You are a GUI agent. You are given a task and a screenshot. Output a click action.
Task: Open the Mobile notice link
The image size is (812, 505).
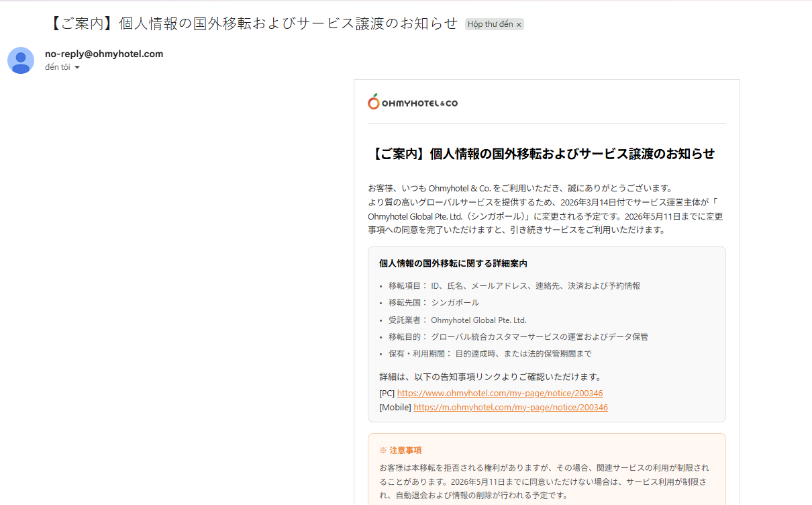(x=511, y=407)
